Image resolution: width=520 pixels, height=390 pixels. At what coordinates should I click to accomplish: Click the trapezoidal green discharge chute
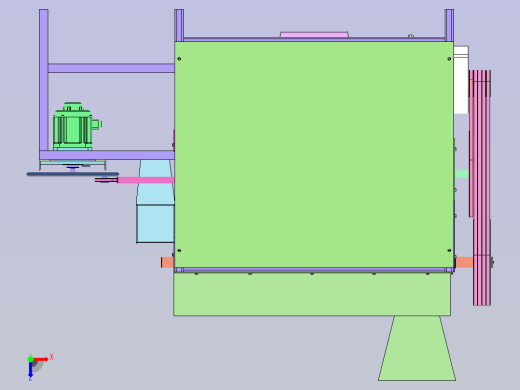point(417,348)
